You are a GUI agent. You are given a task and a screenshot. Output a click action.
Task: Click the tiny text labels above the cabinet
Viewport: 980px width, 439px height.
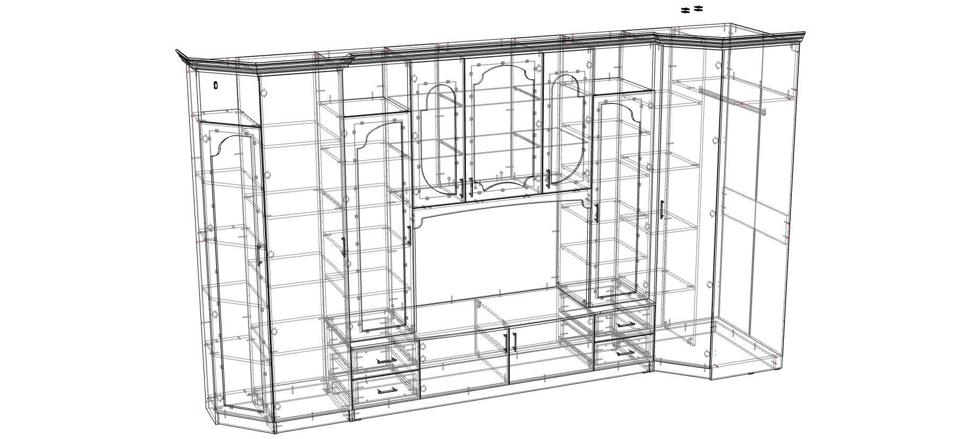point(692,8)
